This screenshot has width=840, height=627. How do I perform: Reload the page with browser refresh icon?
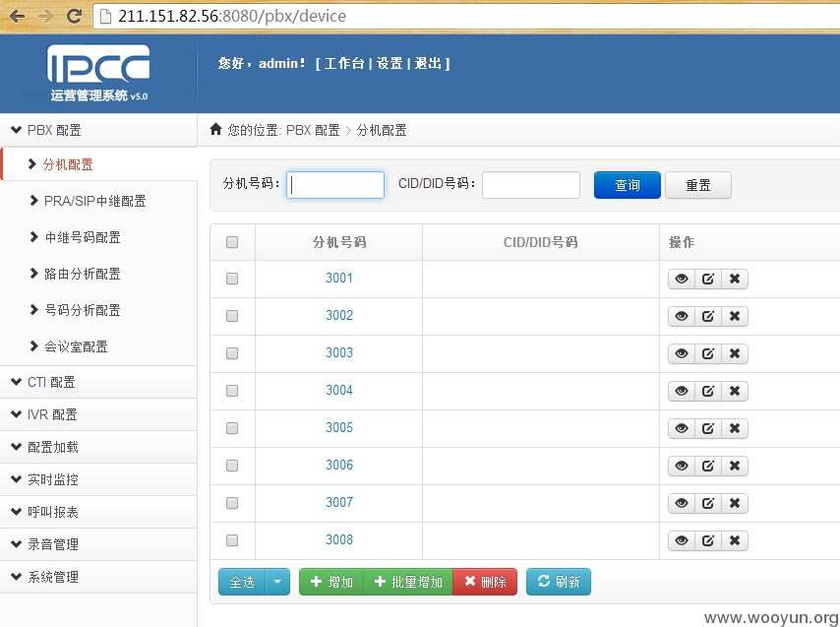(74, 16)
